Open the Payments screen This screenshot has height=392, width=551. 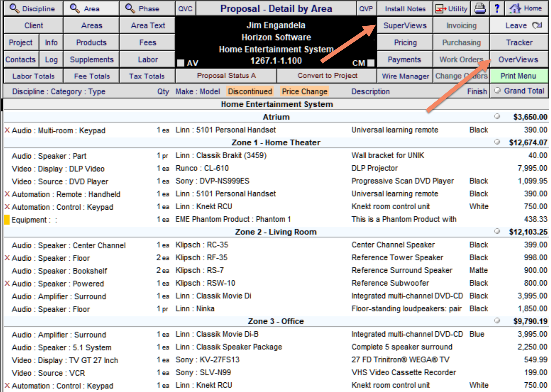click(x=405, y=59)
